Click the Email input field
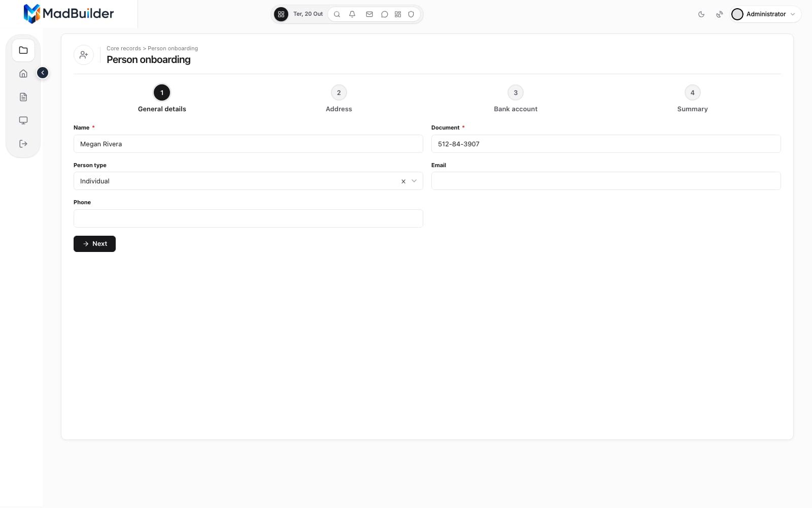The width and height of the screenshot is (812, 508). pyautogui.click(x=606, y=181)
